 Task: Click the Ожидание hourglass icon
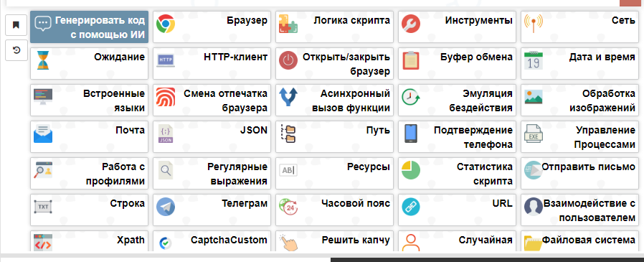click(x=43, y=60)
